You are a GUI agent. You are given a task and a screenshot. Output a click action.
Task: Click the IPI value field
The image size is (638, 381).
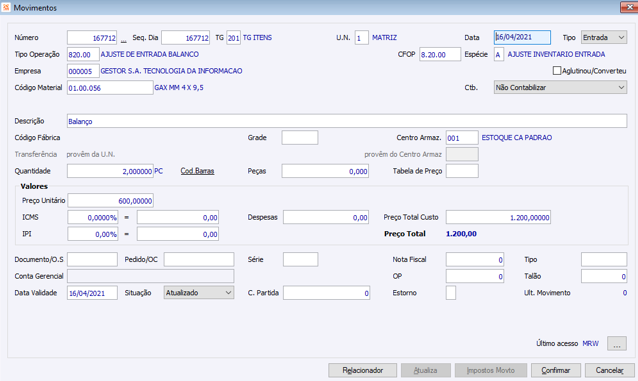178,234
